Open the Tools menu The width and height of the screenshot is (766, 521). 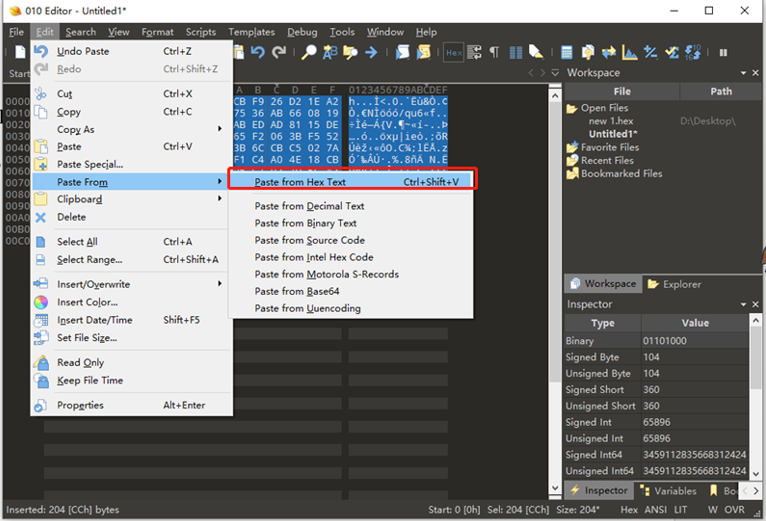click(x=342, y=32)
